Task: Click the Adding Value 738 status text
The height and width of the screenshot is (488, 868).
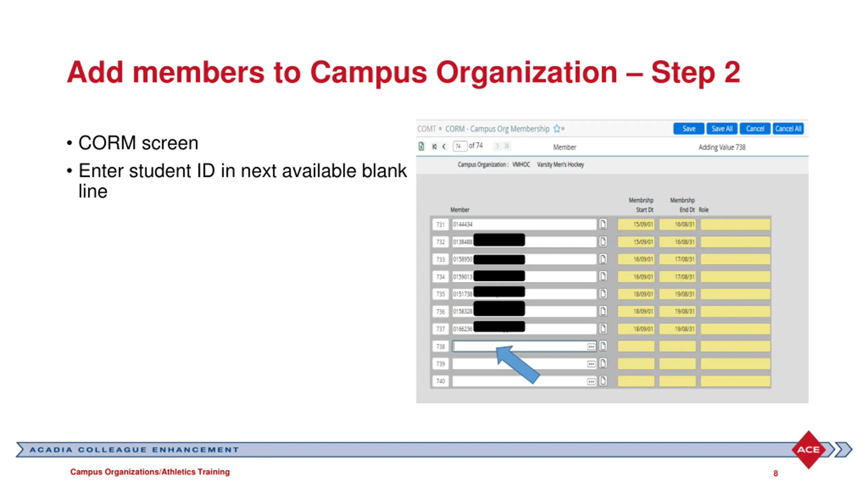Action: (x=722, y=147)
